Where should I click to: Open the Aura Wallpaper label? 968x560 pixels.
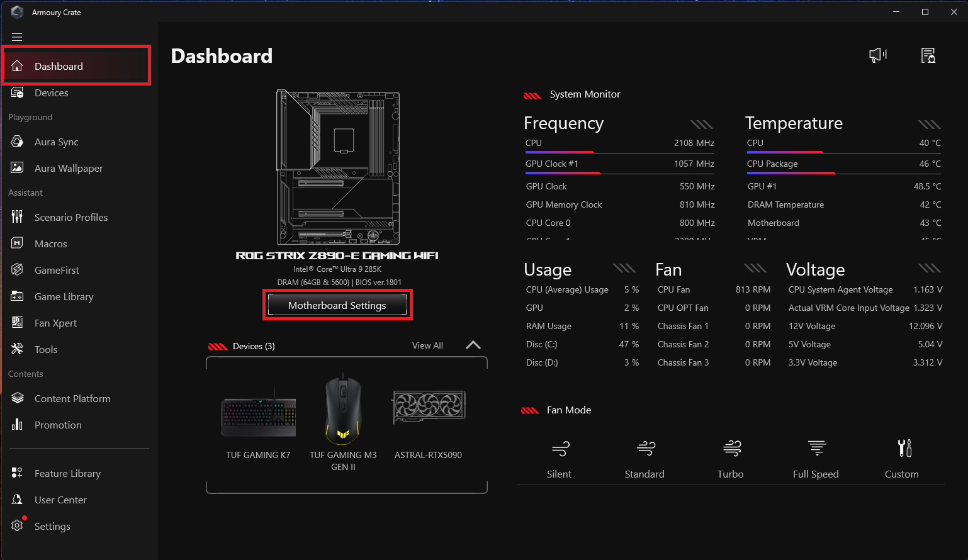coord(69,168)
